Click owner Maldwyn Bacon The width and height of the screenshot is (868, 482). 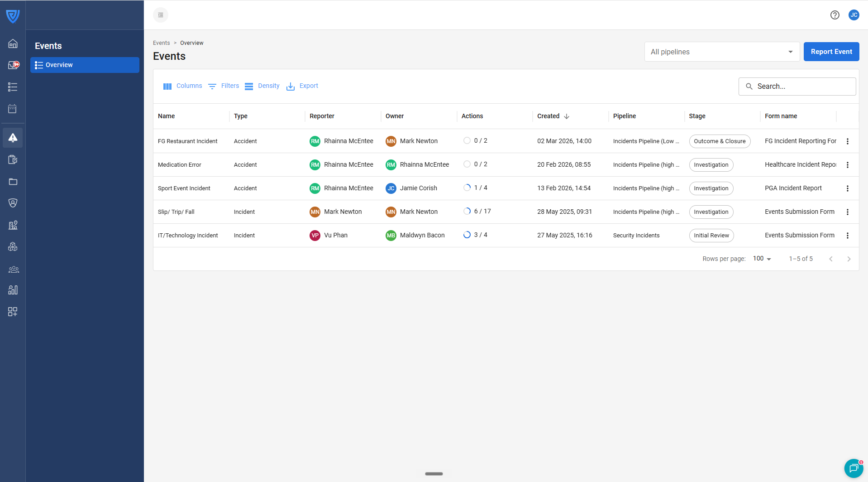coord(415,236)
